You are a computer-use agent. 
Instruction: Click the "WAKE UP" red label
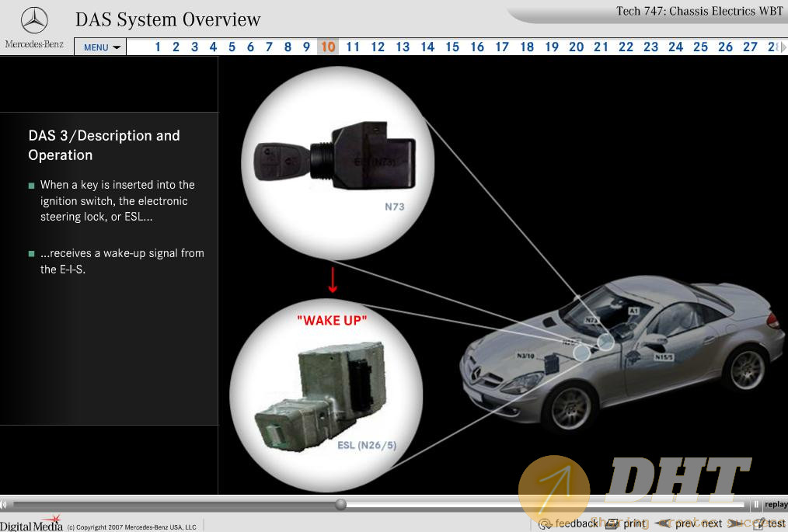pos(332,321)
